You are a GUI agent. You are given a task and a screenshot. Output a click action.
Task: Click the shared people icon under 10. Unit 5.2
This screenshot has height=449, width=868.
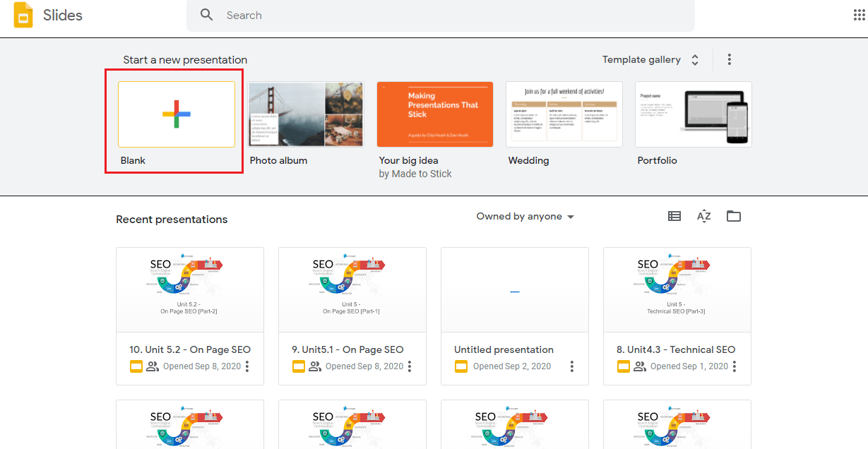(153, 366)
